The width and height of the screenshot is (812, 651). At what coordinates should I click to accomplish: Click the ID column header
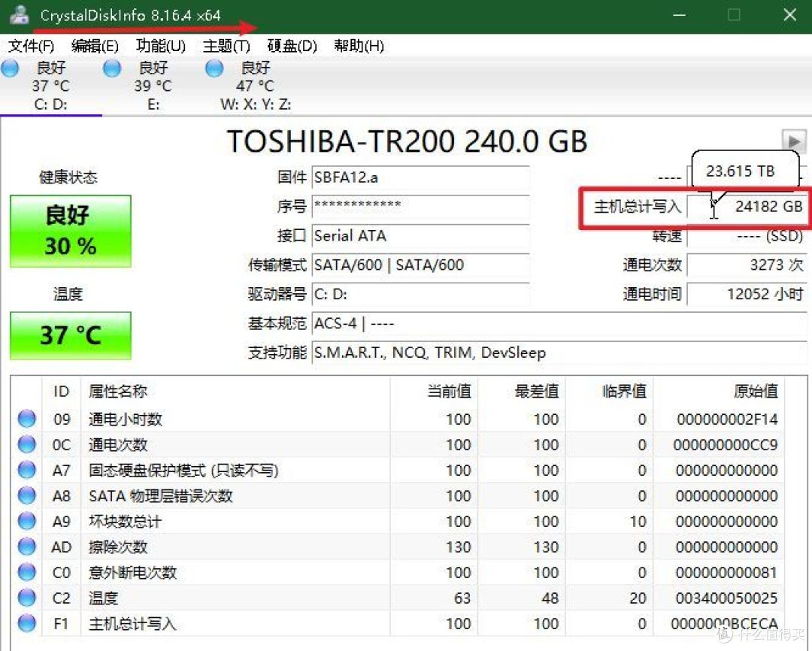click(61, 391)
